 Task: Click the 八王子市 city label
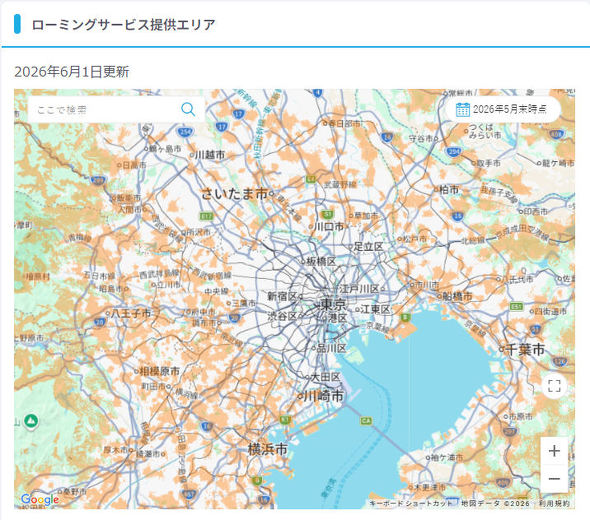coord(131,313)
